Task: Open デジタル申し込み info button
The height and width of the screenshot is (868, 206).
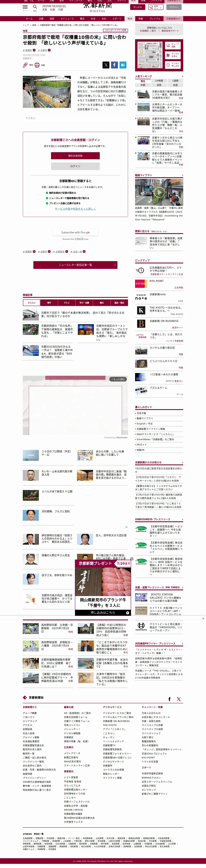Action: 173,65
